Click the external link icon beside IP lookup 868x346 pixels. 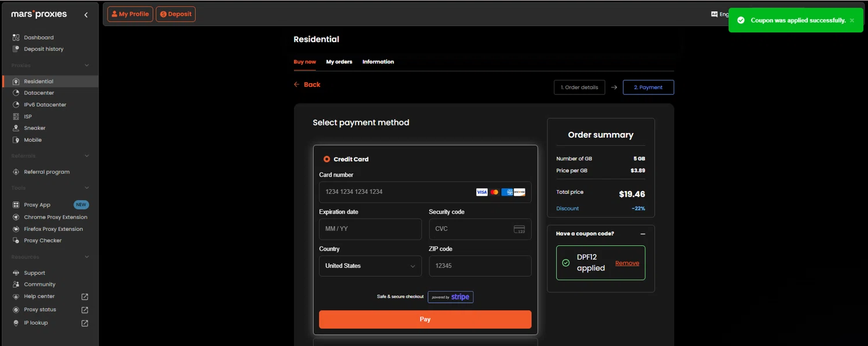click(x=85, y=323)
